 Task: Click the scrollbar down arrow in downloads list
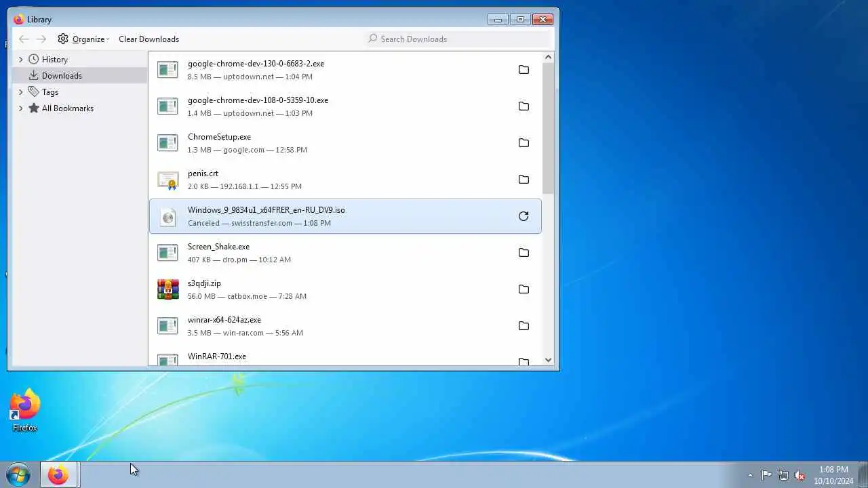click(548, 361)
